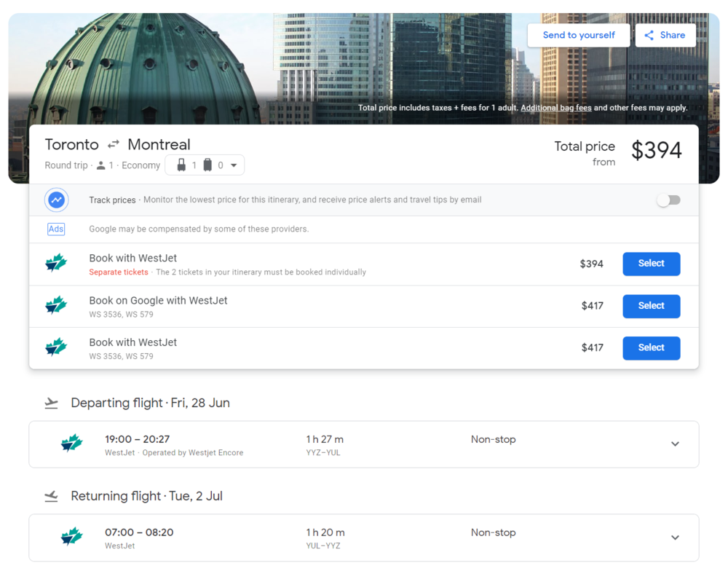
Task: Open the Additional bag fees link
Action: [555, 108]
